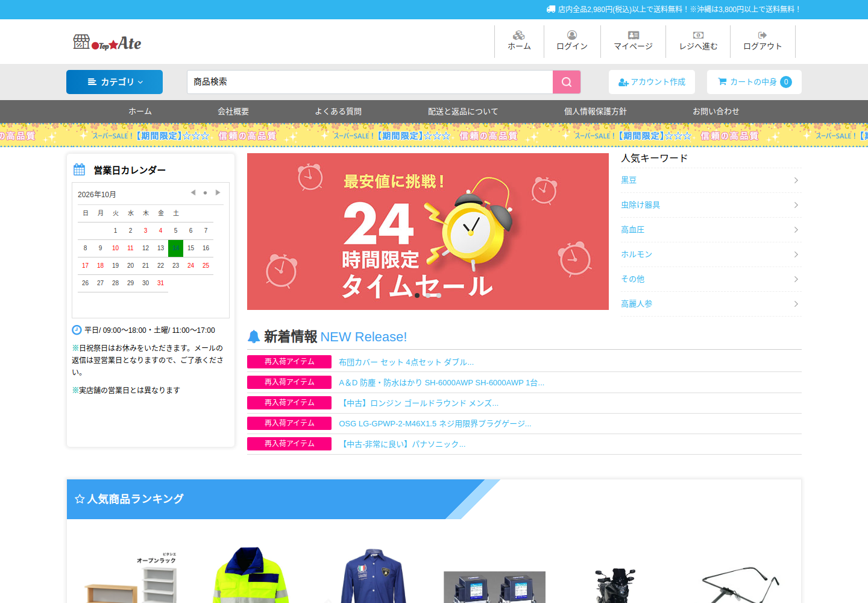The image size is (868, 603).
Task: Open 布団カバー セット 4点セット news link
Action: coord(406,362)
